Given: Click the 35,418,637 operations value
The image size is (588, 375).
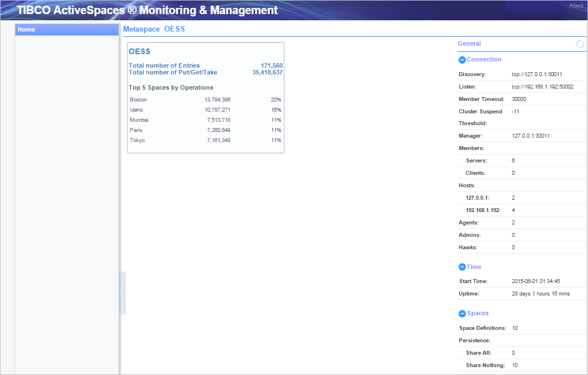Looking at the screenshot, I should pos(267,72).
